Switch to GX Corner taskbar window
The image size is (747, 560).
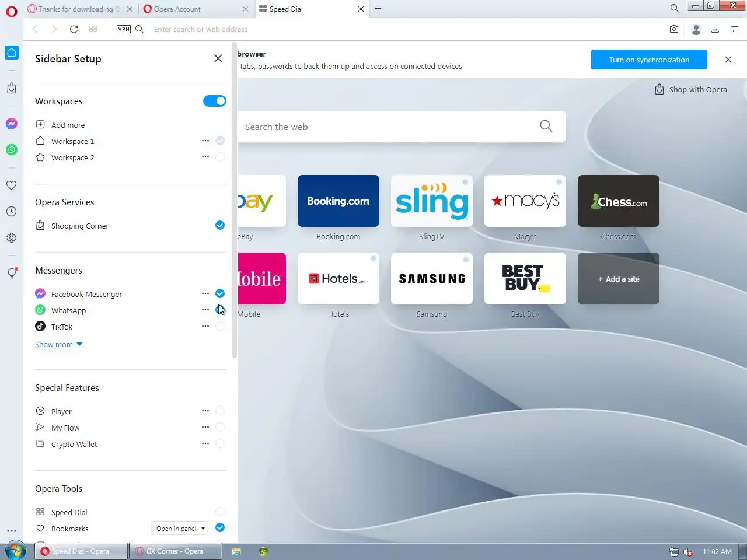(x=176, y=551)
